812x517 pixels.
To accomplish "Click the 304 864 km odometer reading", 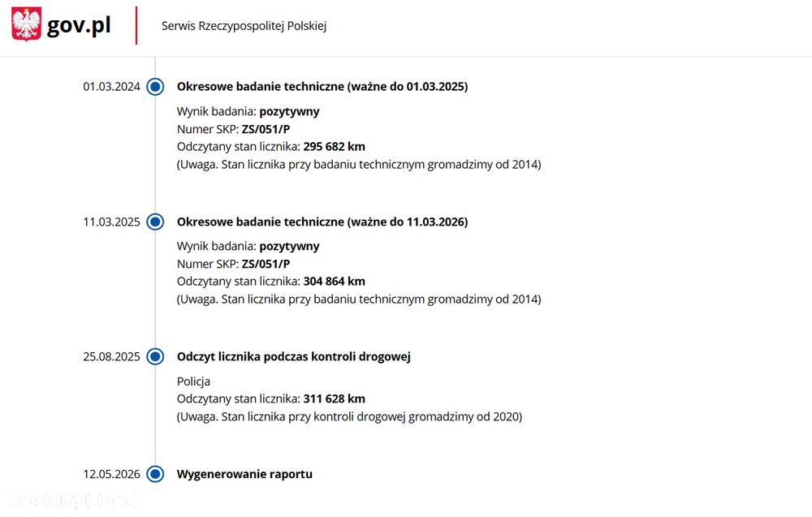I will tap(334, 281).
